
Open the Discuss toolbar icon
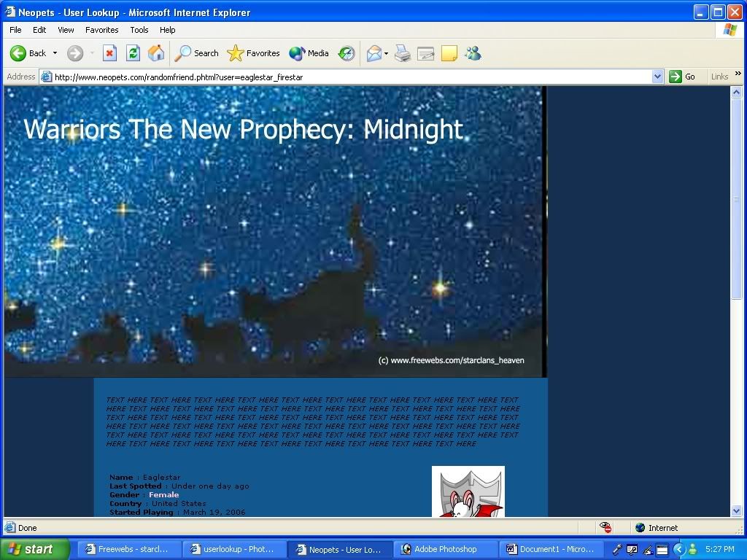[449, 53]
